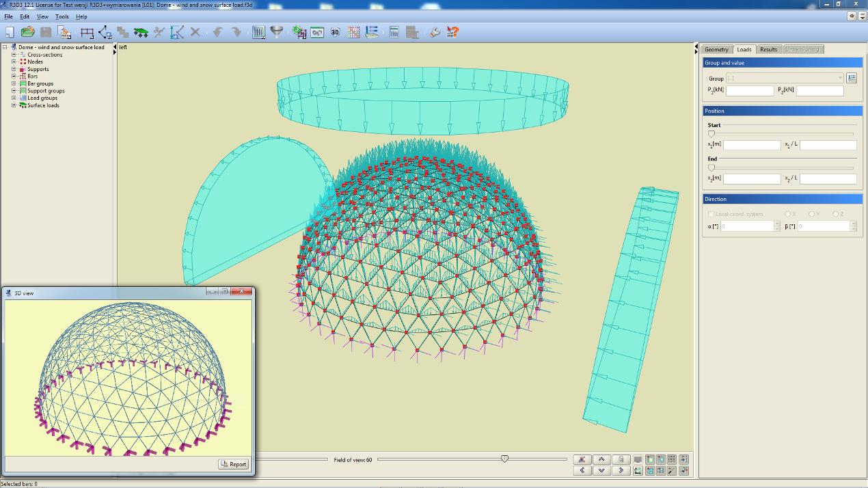Open the Tools menu
This screenshot has height=488, width=868.
[x=62, y=16]
